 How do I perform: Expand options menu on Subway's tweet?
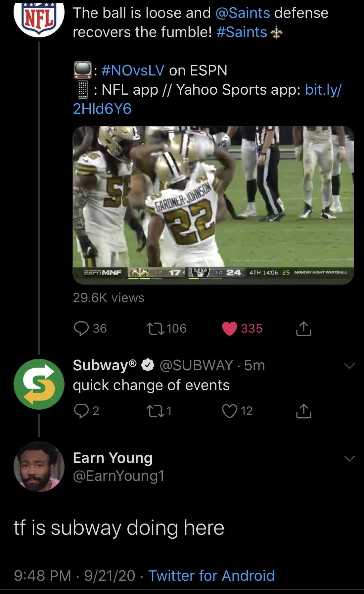[x=349, y=366]
